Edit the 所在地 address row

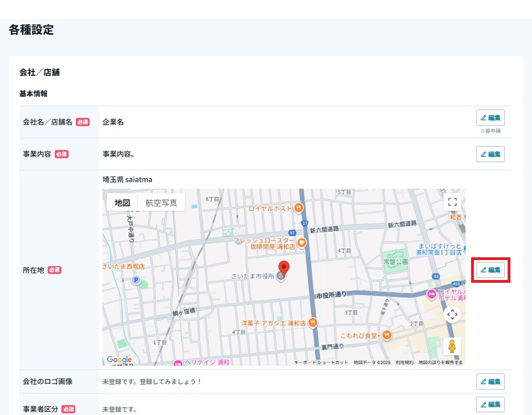(x=490, y=270)
